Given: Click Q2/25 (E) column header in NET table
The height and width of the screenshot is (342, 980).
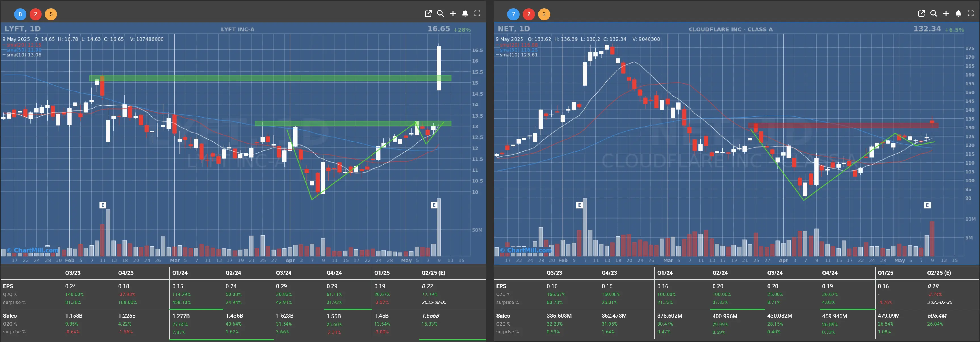Looking at the screenshot, I should [939, 273].
